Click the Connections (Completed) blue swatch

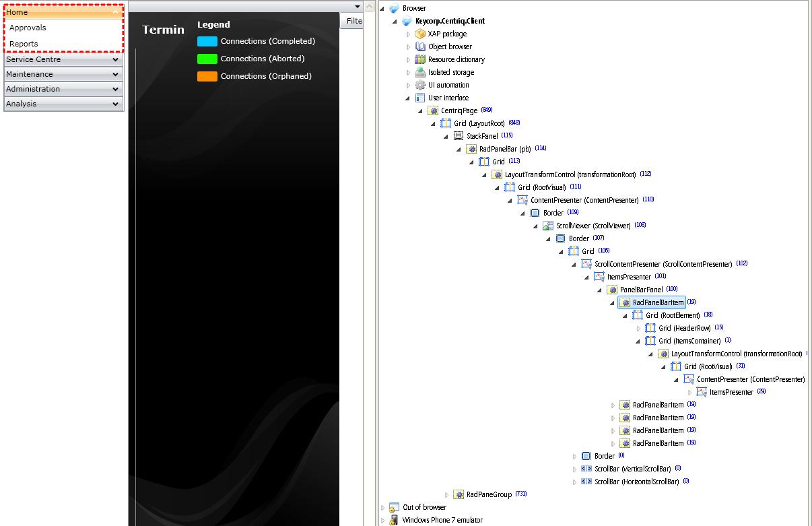click(x=207, y=41)
